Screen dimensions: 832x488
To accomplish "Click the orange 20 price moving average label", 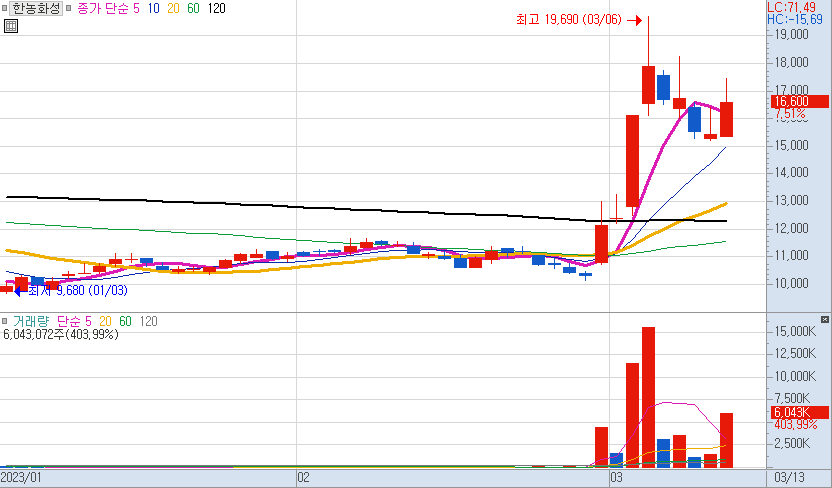I will 173,8.
